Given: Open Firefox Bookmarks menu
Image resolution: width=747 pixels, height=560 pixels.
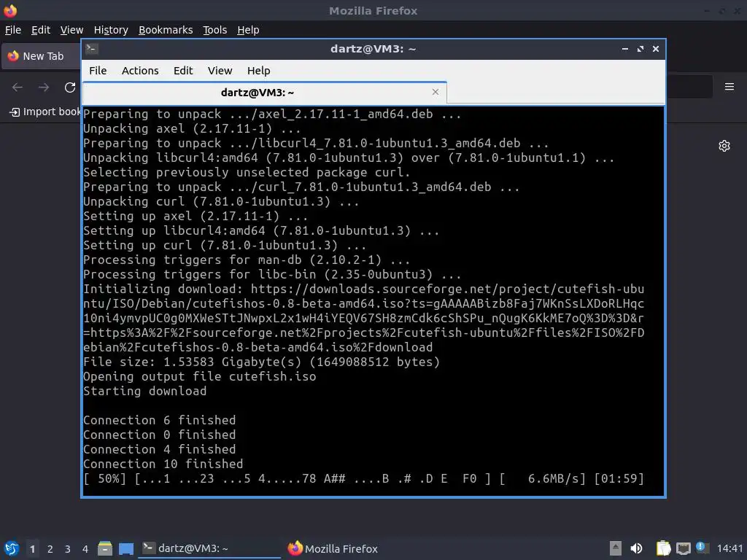Looking at the screenshot, I should pos(166,30).
